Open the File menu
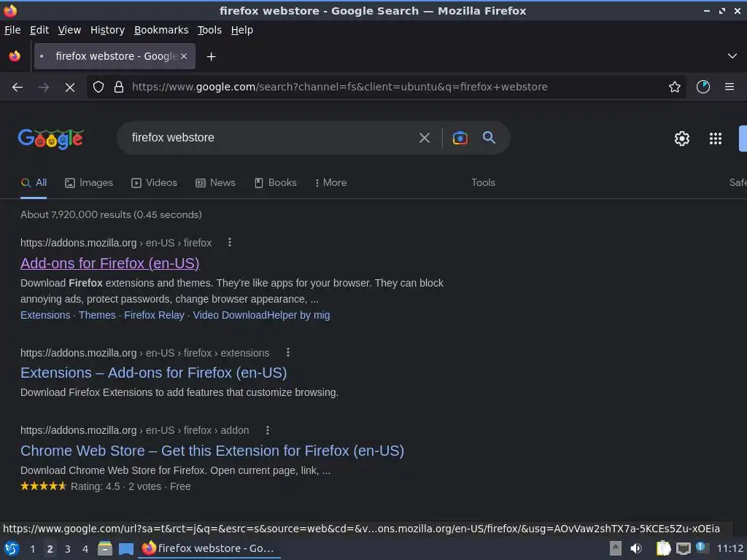Image resolution: width=747 pixels, height=560 pixels. pos(12,30)
